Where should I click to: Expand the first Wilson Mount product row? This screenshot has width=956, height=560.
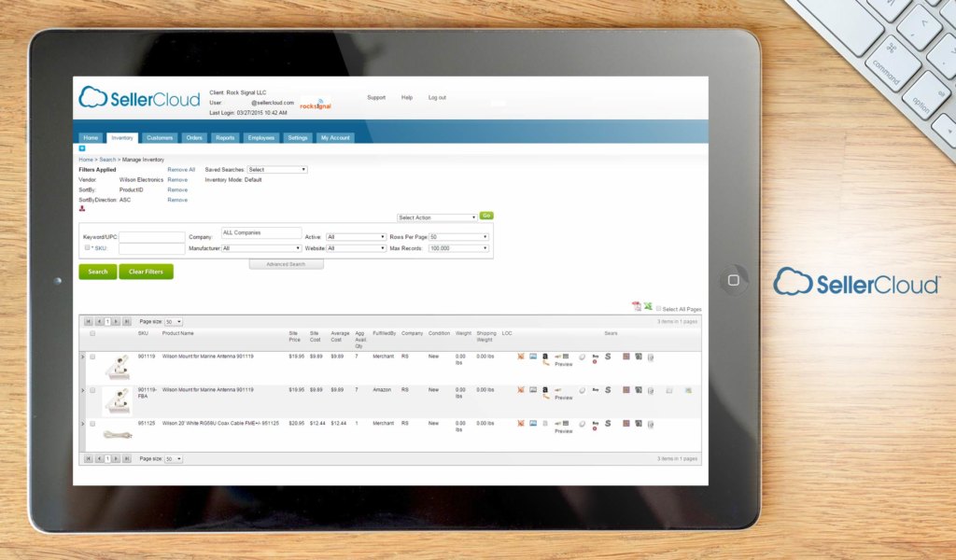click(83, 356)
